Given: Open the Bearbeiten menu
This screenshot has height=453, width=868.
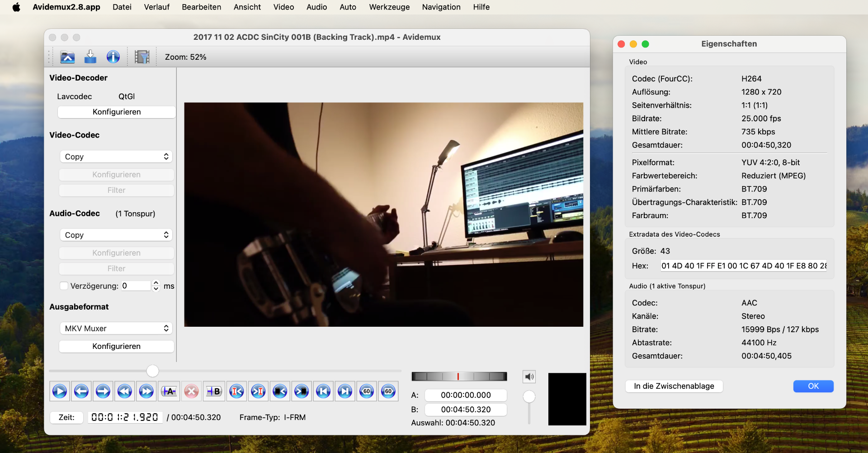Looking at the screenshot, I should (202, 7).
